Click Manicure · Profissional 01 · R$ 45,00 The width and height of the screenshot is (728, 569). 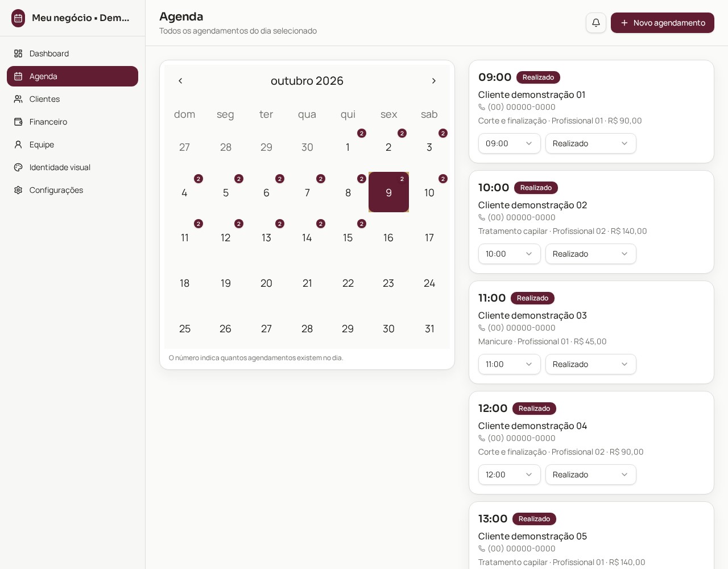tap(543, 341)
